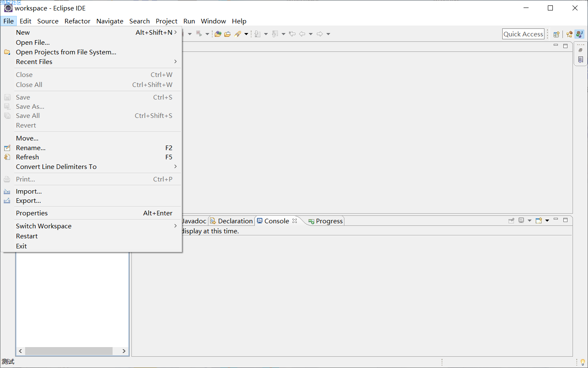Maximize the editor area
588x368 pixels.
(565, 46)
